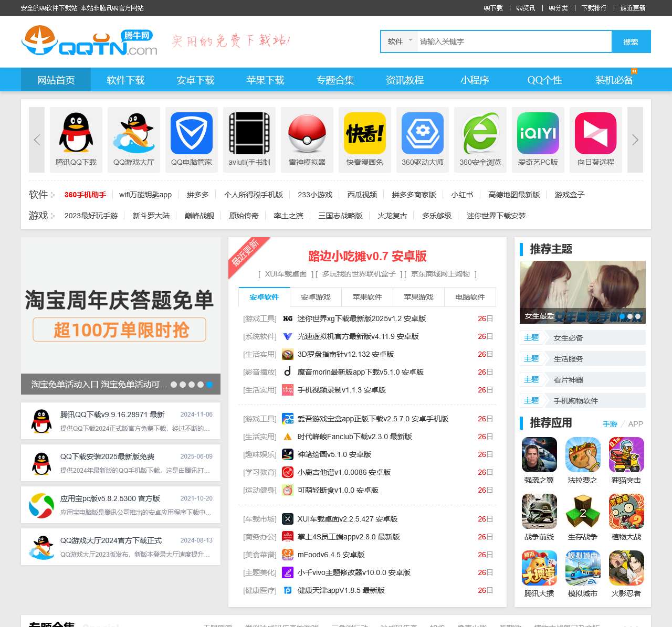Screen dimensions: 672x627
Task: Open the 狸猫突击 game icon
Action: pos(626,455)
